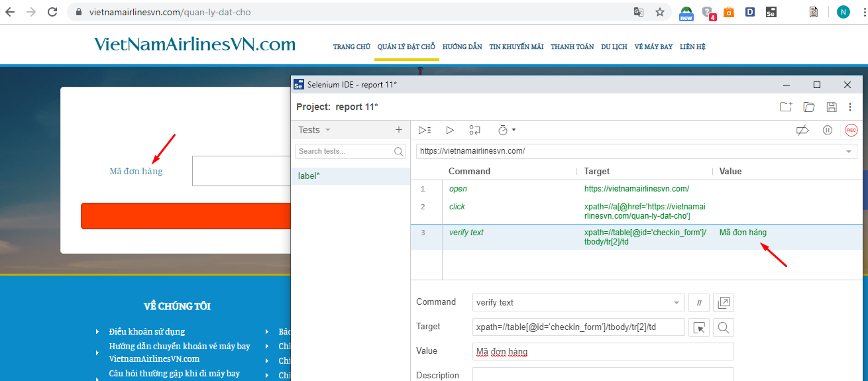Image resolution: width=868 pixels, height=381 pixels.
Task: Click the orange submit button
Action: (x=186, y=216)
